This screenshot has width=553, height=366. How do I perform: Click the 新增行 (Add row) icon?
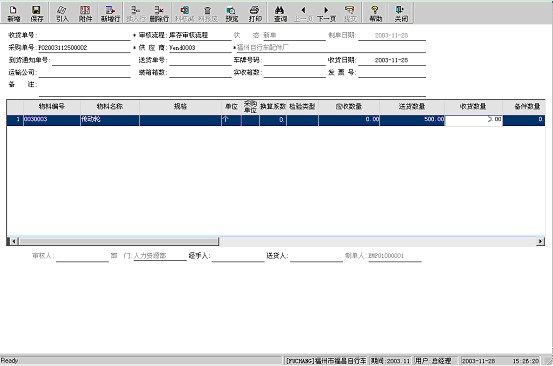point(110,13)
